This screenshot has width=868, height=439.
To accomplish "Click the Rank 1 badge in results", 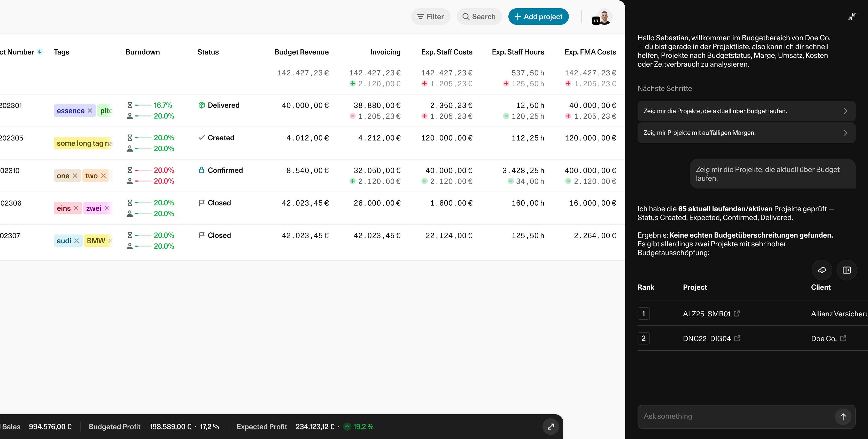I will pos(643,313).
